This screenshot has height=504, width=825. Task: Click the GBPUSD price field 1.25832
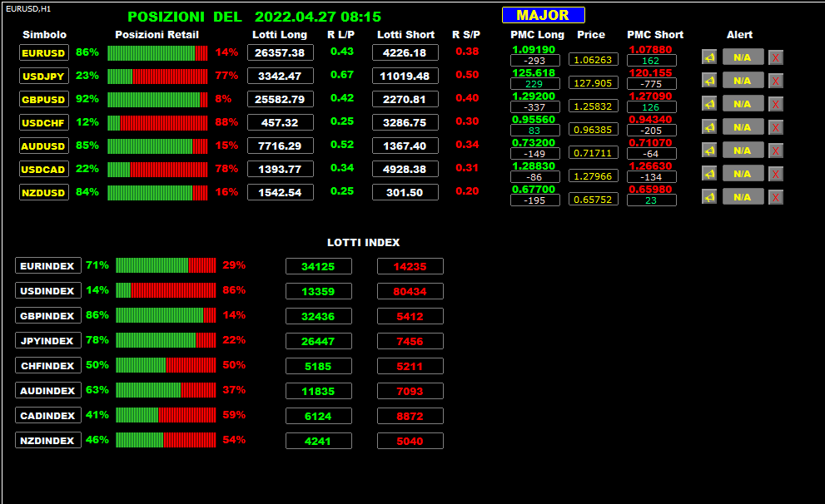(593, 106)
